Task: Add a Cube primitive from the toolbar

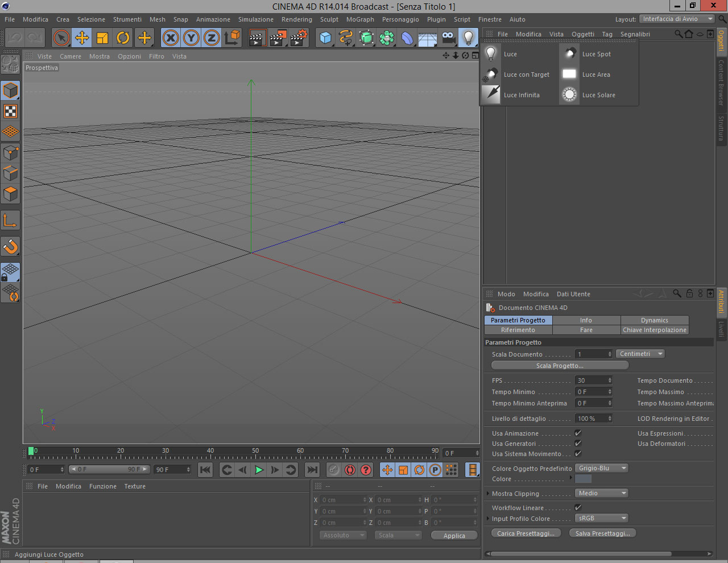Action: [325, 38]
